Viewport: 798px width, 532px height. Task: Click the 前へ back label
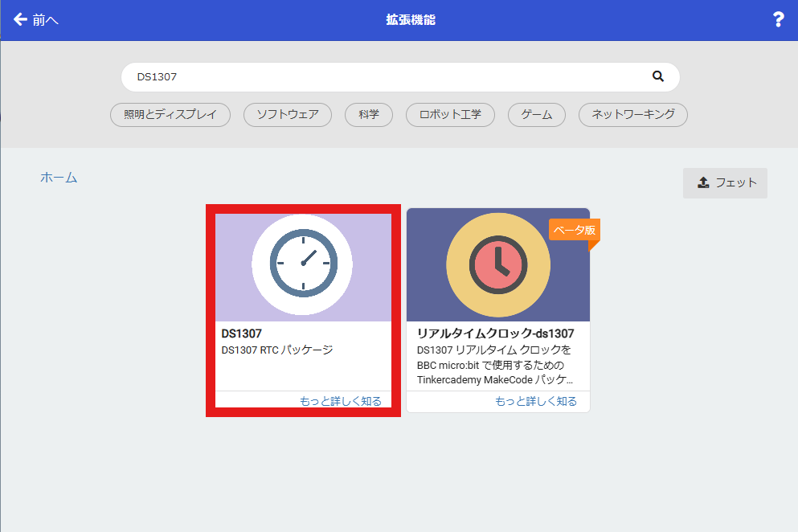coord(45,20)
